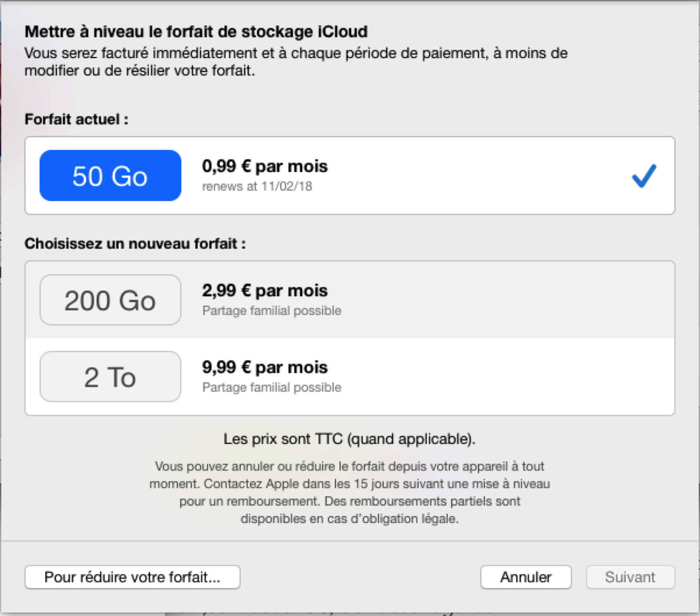Click the Les prix sont TTC notice
The height and width of the screenshot is (616, 700).
[x=350, y=439]
